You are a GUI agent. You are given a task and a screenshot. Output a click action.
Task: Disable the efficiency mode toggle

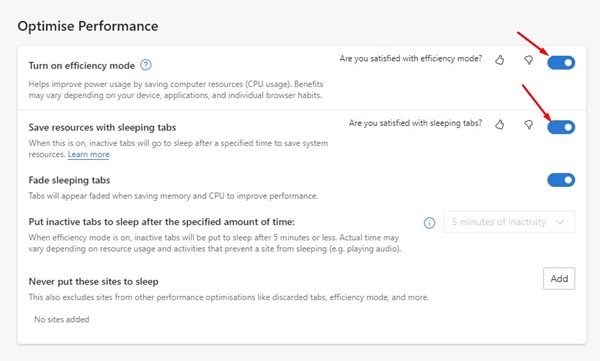pyautogui.click(x=561, y=62)
